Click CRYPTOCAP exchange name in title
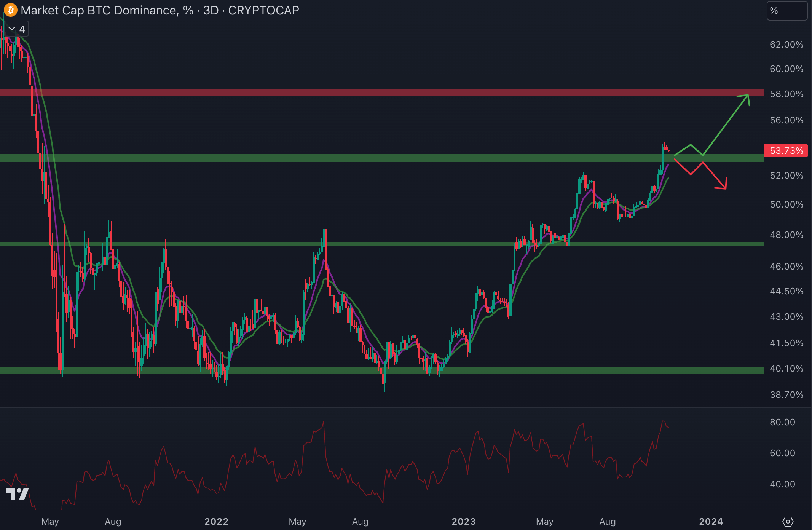 (x=263, y=10)
